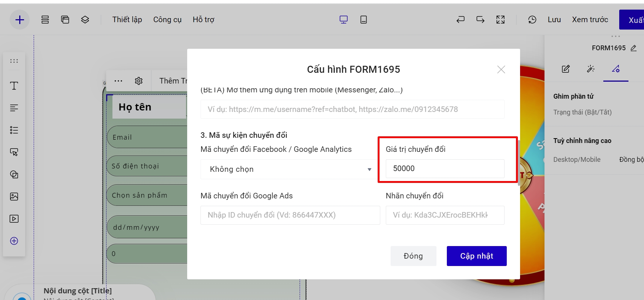The height and width of the screenshot is (300, 644).
Task: Open the Thiết lập menu
Action: pos(127,20)
